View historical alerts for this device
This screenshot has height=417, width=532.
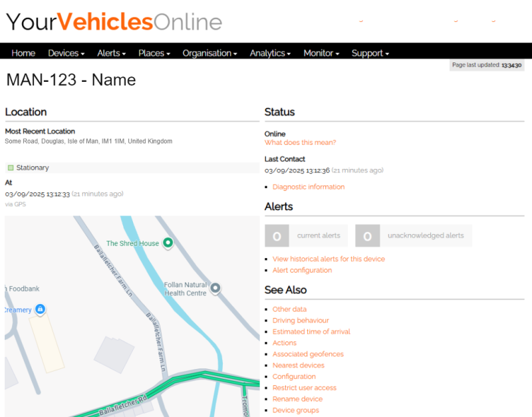(329, 259)
